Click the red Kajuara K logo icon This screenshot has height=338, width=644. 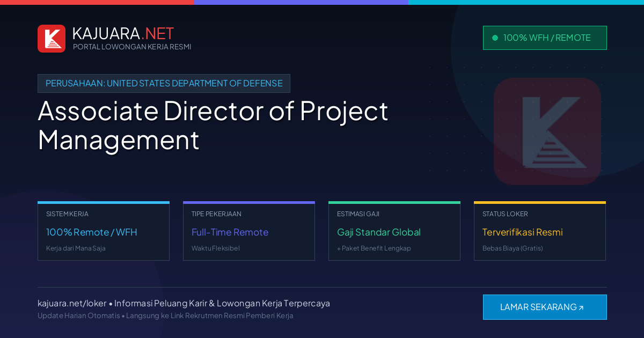point(52,39)
